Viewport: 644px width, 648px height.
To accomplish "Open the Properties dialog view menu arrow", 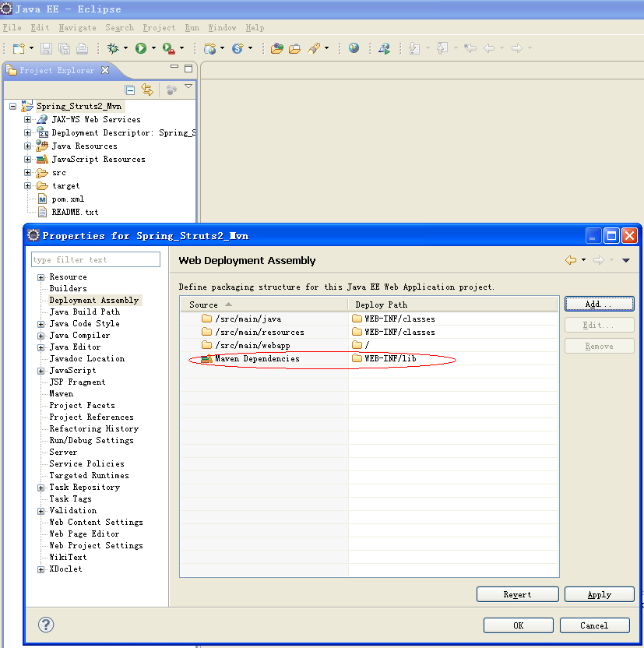I will [626, 260].
